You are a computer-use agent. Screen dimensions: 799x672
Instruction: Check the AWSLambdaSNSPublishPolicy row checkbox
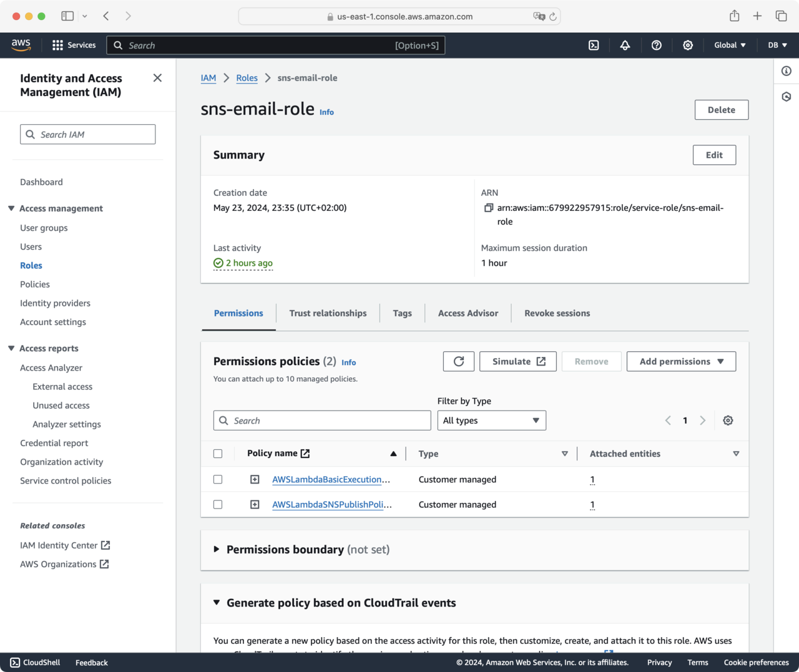[x=218, y=504]
